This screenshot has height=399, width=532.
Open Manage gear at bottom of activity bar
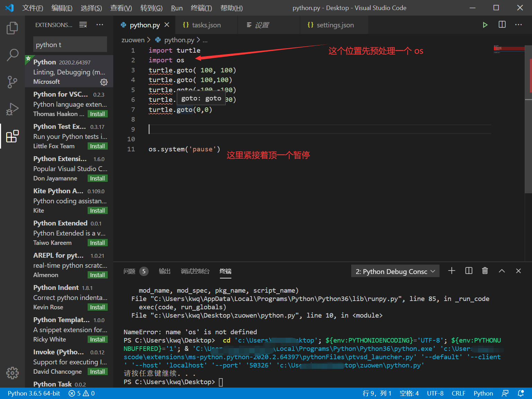pyautogui.click(x=12, y=373)
